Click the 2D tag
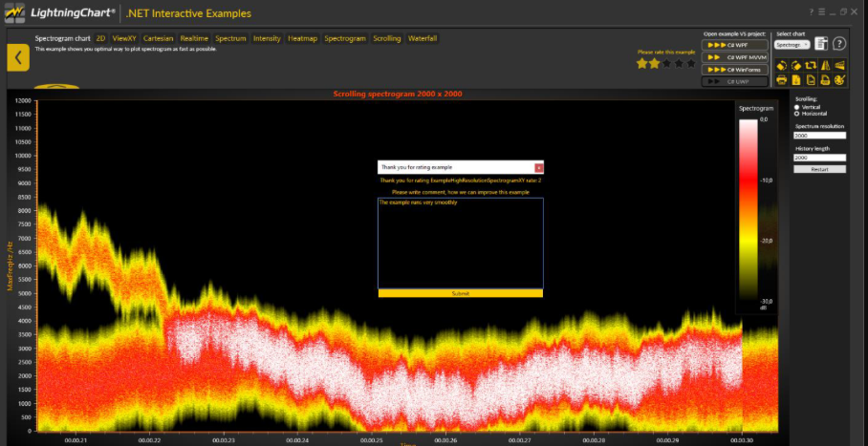The width and height of the screenshot is (868, 446). [x=100, y=39]
